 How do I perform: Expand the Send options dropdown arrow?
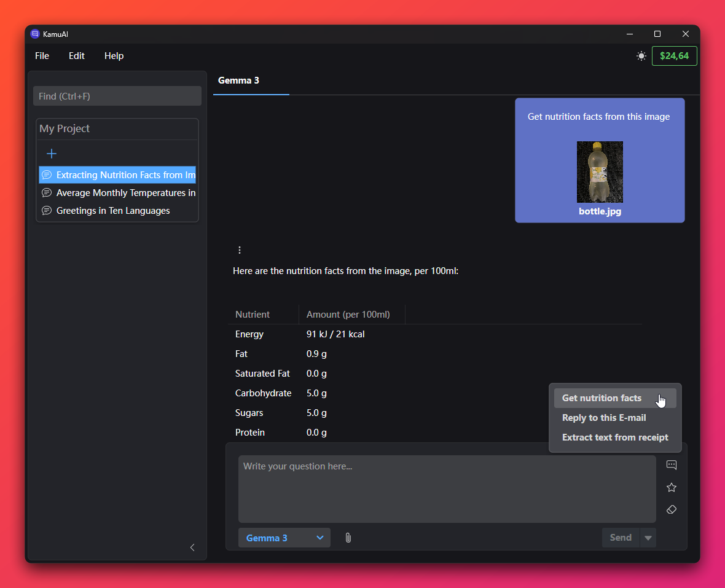click(648, 538)
